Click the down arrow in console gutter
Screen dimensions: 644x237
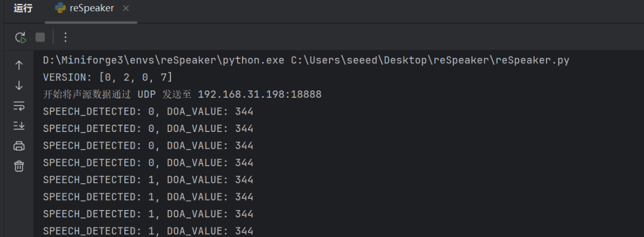tap(19, 85)
